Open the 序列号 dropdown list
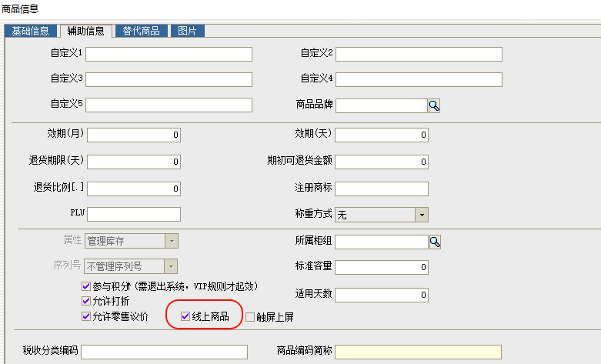Screen dimensions: 601x364 (172, 267)
